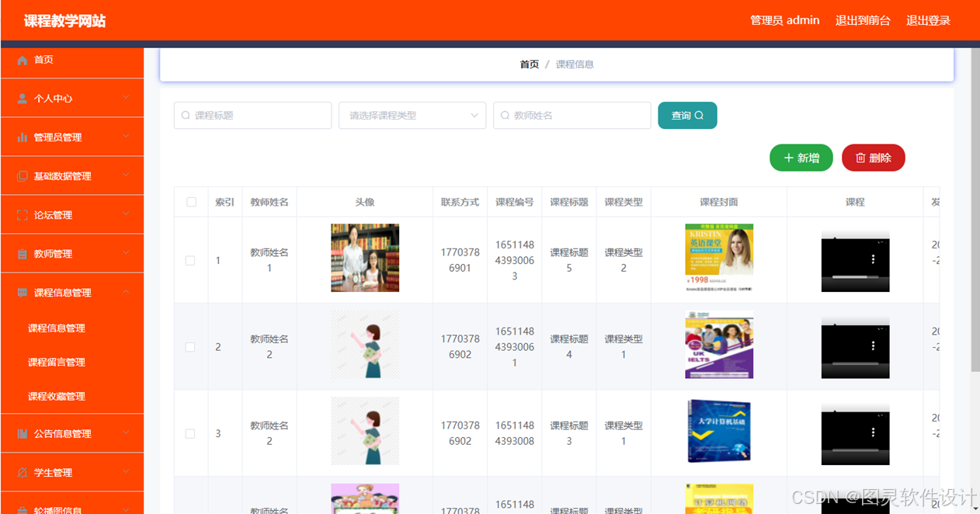Tick the select-all checkbox in table header
Viewport: 980px width, 514px height.
point(191,202)
